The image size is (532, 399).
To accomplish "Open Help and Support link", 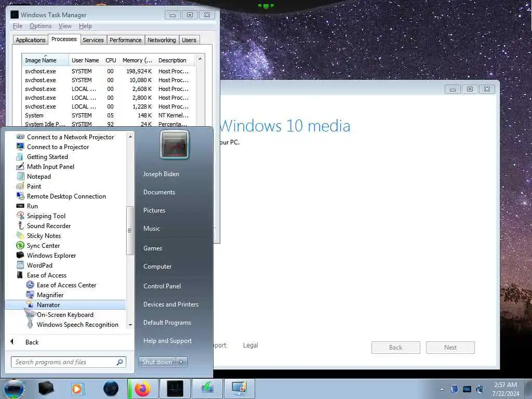I will click(x=167, y=341).
